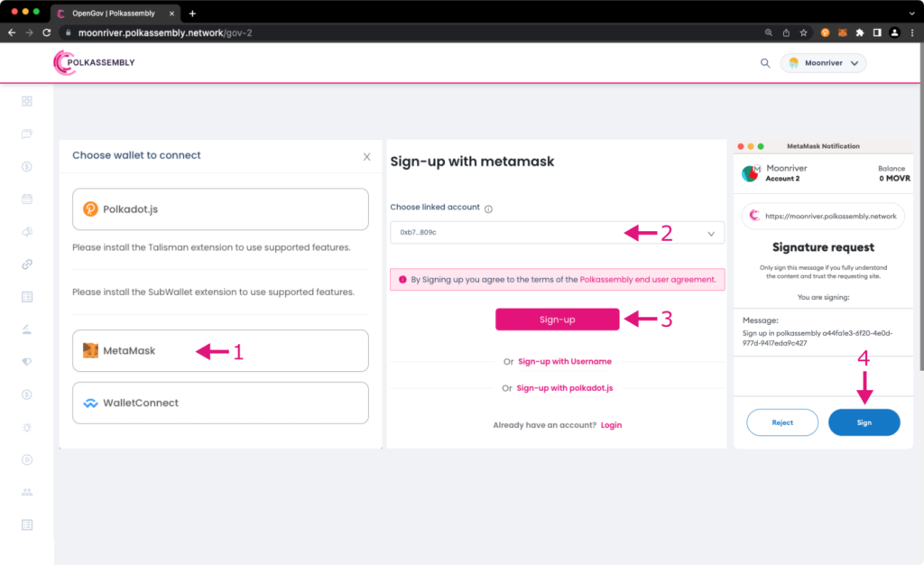924x565 pixels.
Task: Click the MetaMask account avatar in notification
Action: 750,173
